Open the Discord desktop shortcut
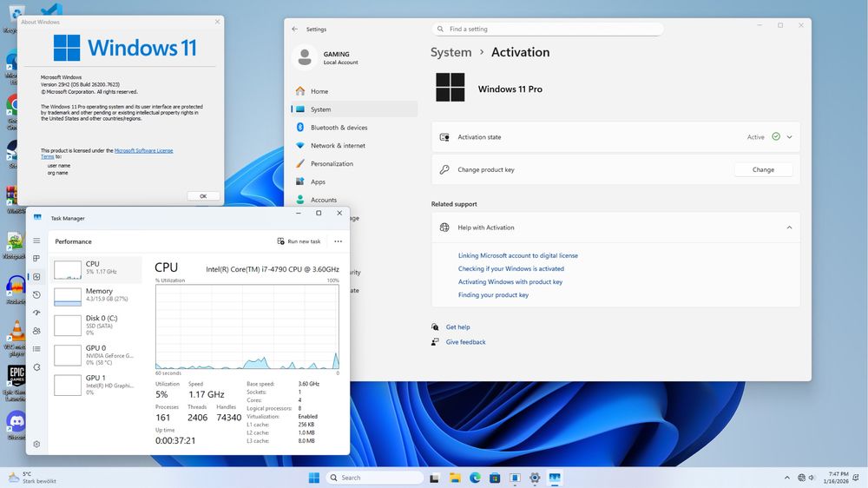This screenshot has height=488, width=868. click(16, 422)
